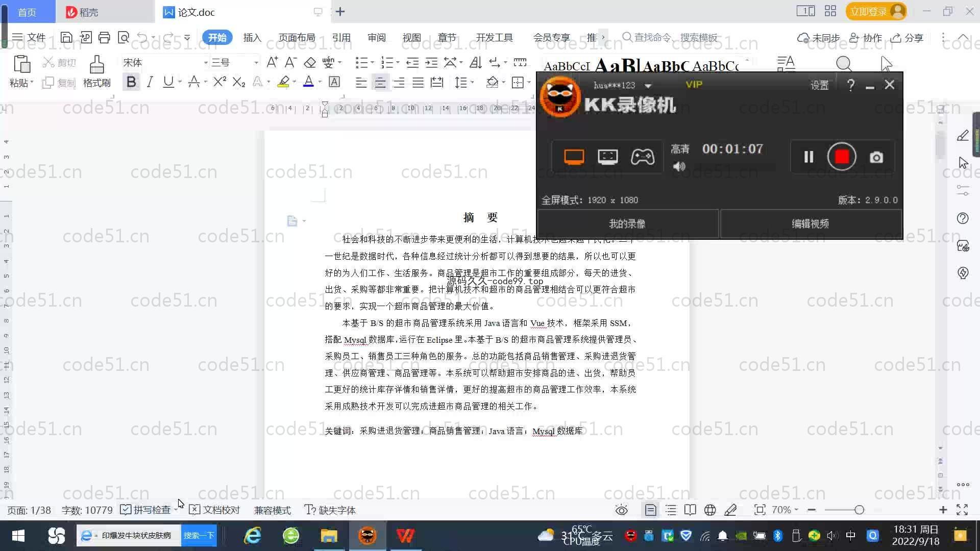The width and height of the screenshot is (980, 551).
Task: Click the Paste clipboard icon
Action: [x=21, y=64]
